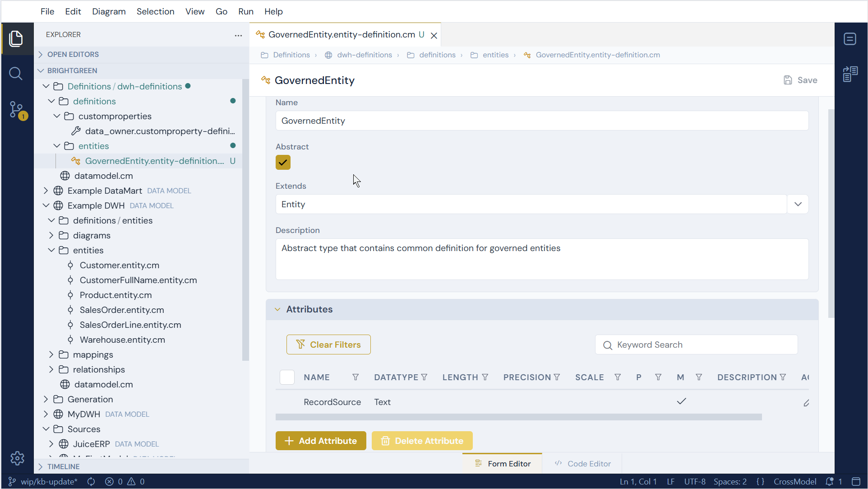Click the Clear Filters button
The image size is (868, 489).
[x=328, y=345]
